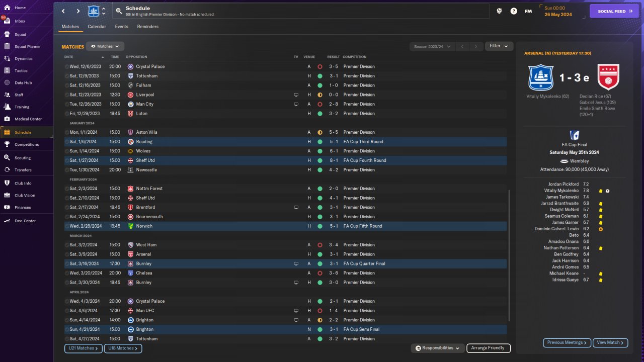Image resolution: width=644 pixels, height=362 pixels.
Task: Click the Norwich club badge in the list
Action: point(130,226)
